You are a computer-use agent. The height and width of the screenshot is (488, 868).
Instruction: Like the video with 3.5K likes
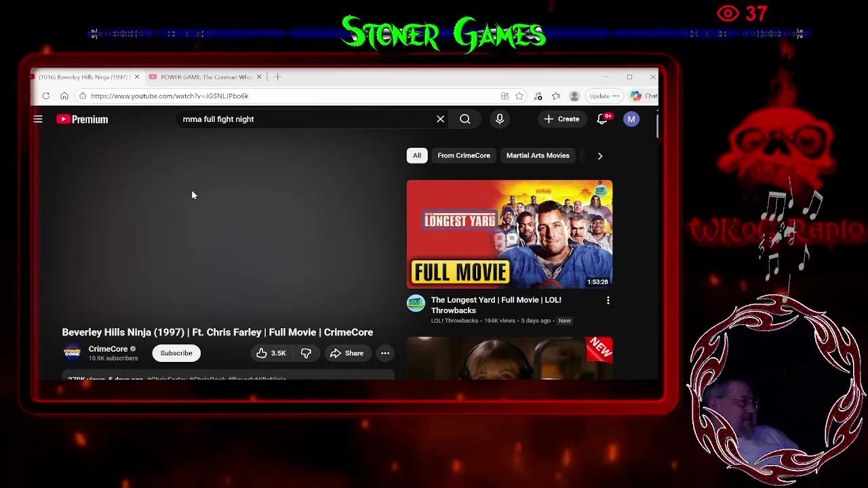(x=271, y=353)
